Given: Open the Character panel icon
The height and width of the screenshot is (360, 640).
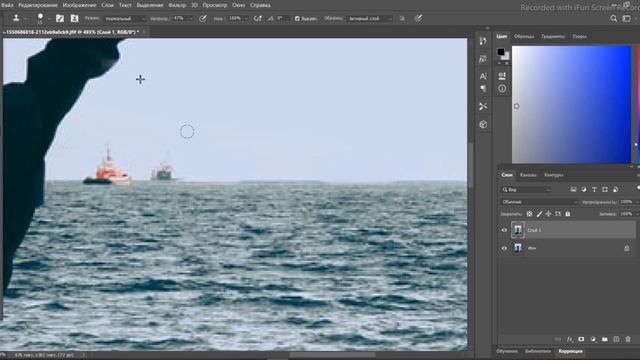Looking at the screenshot, I should (483, 76).
